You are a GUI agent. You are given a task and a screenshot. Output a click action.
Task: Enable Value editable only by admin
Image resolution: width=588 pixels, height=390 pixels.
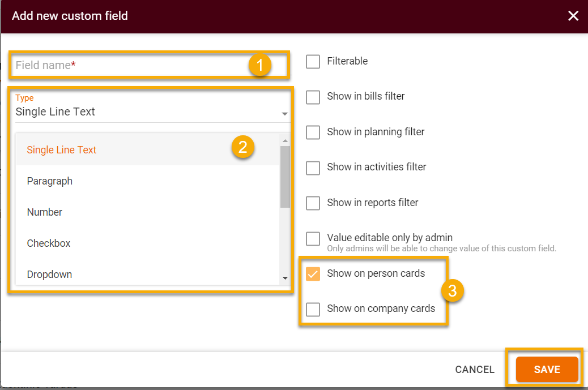313,238
